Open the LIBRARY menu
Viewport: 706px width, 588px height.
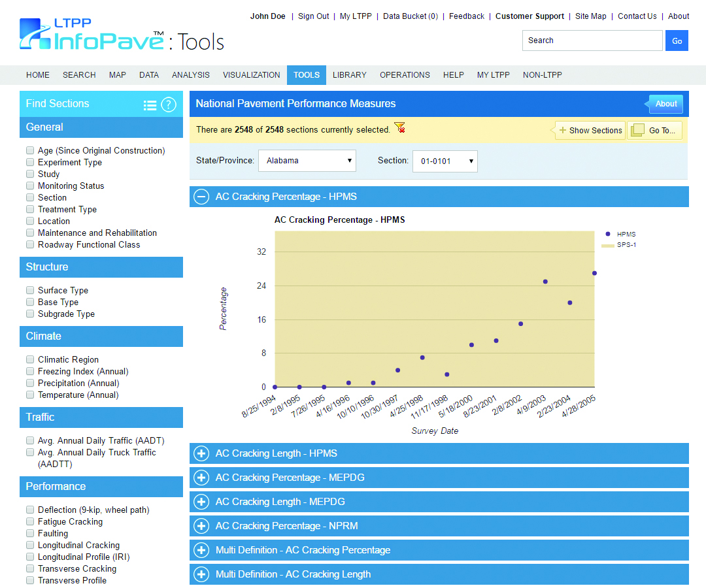350,75
